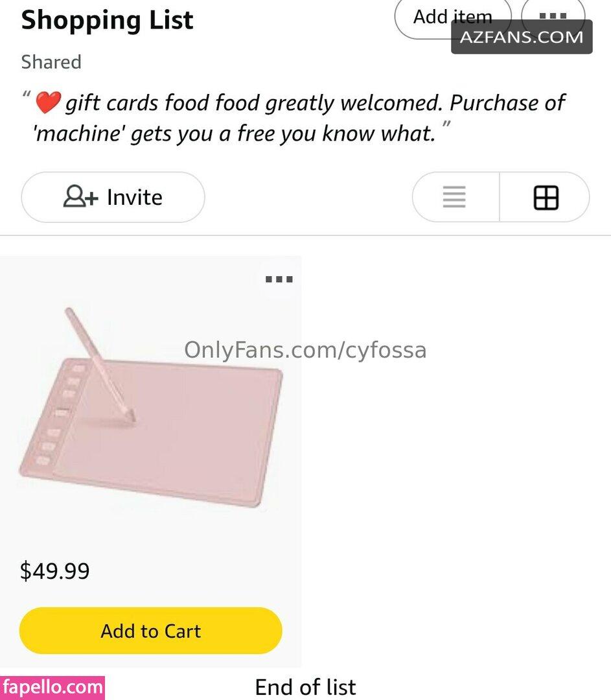Click the Shopping List title
Viewport: 611px width, 700px height.
[107, 21]
